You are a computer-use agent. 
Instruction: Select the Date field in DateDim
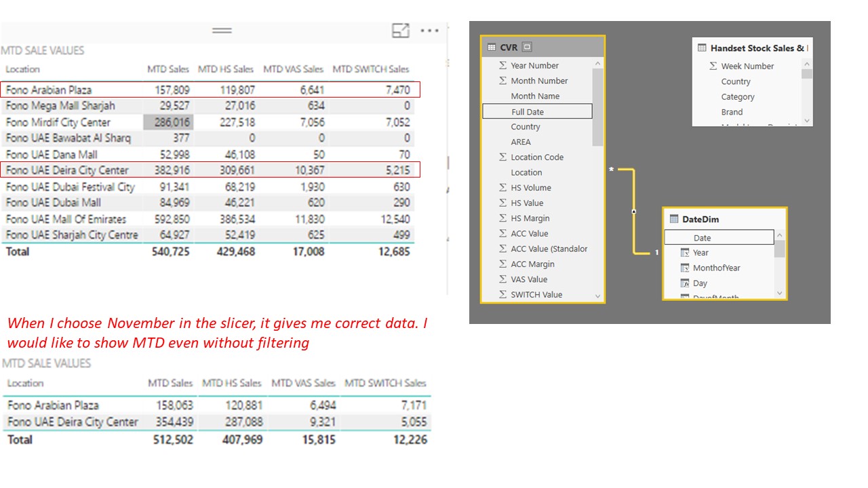click(x=719, y=237)
